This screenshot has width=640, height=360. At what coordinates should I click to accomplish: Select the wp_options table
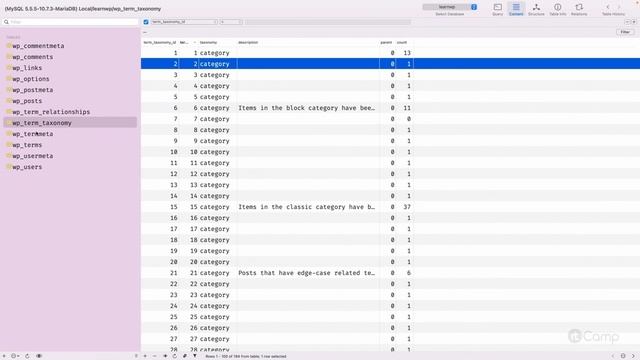pos(31,79)
